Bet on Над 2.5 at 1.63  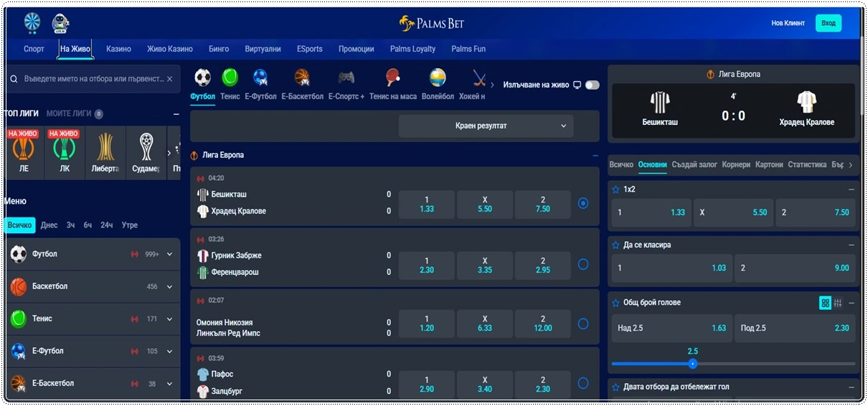point(672,328)
